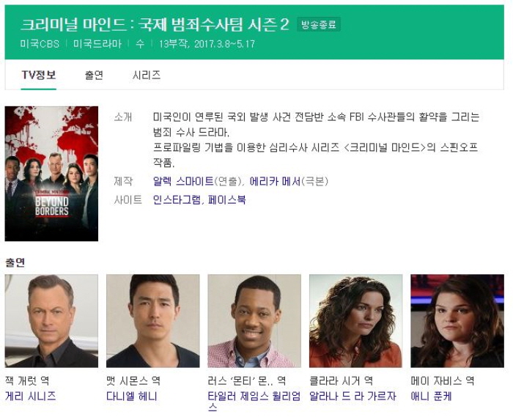Image resolution: width=513 pixels, height=420 pixels.
Task: Open writer 에리카 메서 link
Action: pyautogui.click(x=275, y=181)
